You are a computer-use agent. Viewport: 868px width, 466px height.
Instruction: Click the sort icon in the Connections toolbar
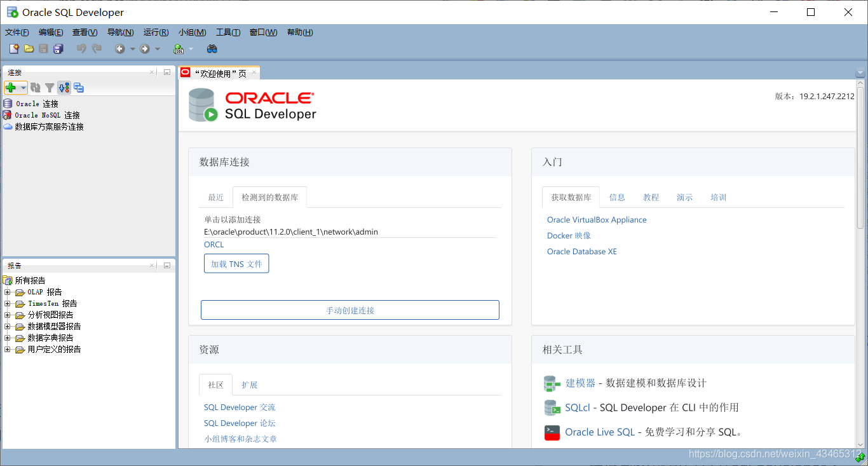pos(64,87)
